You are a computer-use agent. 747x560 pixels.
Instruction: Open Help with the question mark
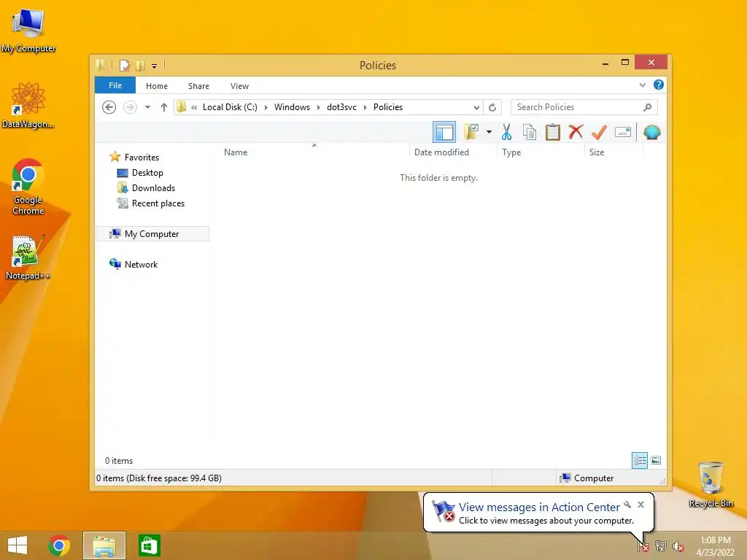(659, 85)
